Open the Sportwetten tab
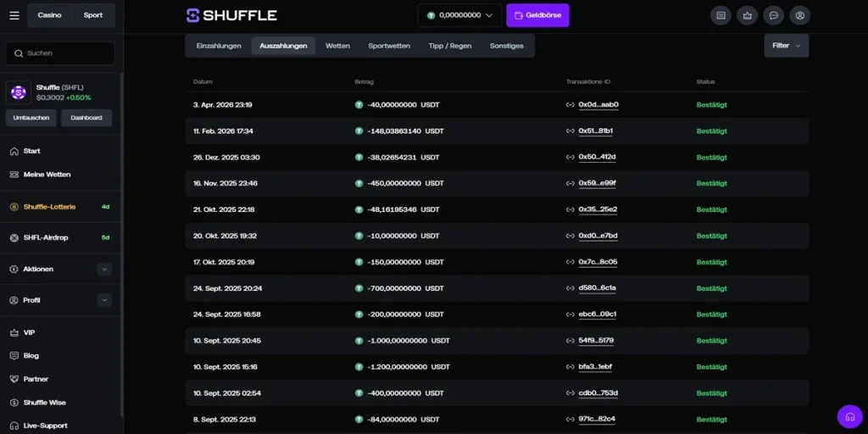Viewport: 868px width, 434px height. tap(389, 46)
